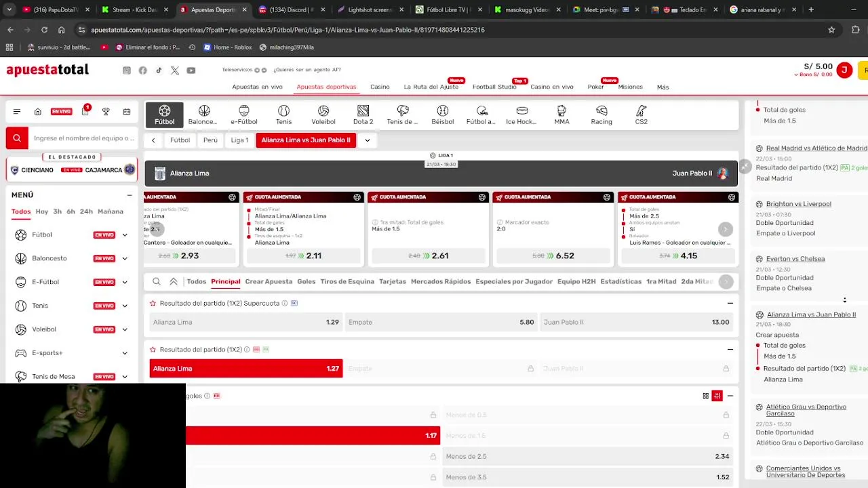Favorite the Resultado del partido Supercuota market
The width and height of the screenshot is (868, 488).
click(153, 304)
